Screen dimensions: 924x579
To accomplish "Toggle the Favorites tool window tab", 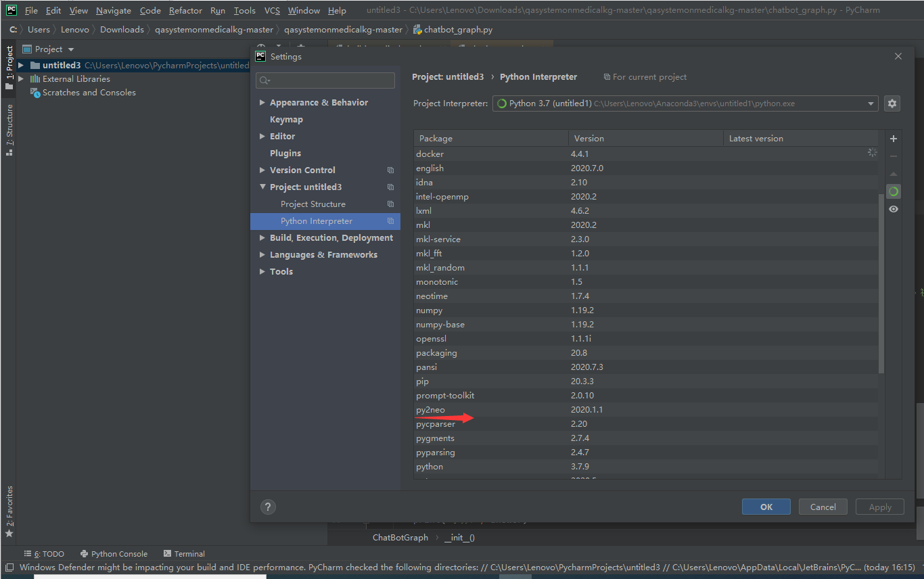I will [x=9, y=511].
